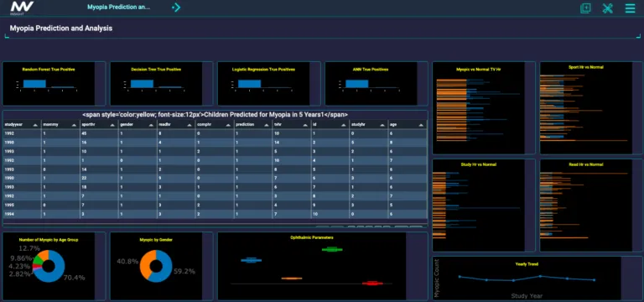Select the first table row with studyyear 1992
Image resolution: width=644 pixels, height=302 pixels.
[x=216, y=133]
